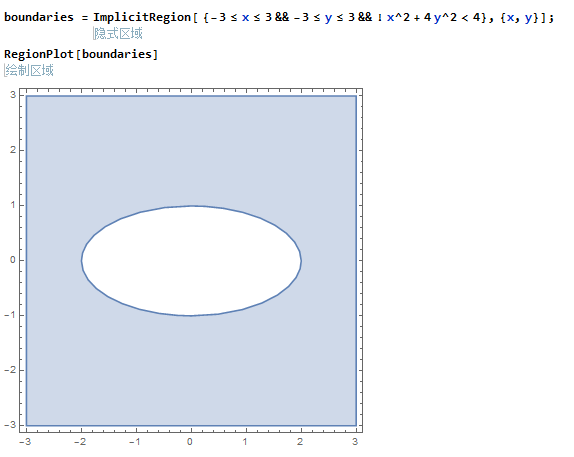
Task: Click the x-axis tick label 2
Action: 300,442
